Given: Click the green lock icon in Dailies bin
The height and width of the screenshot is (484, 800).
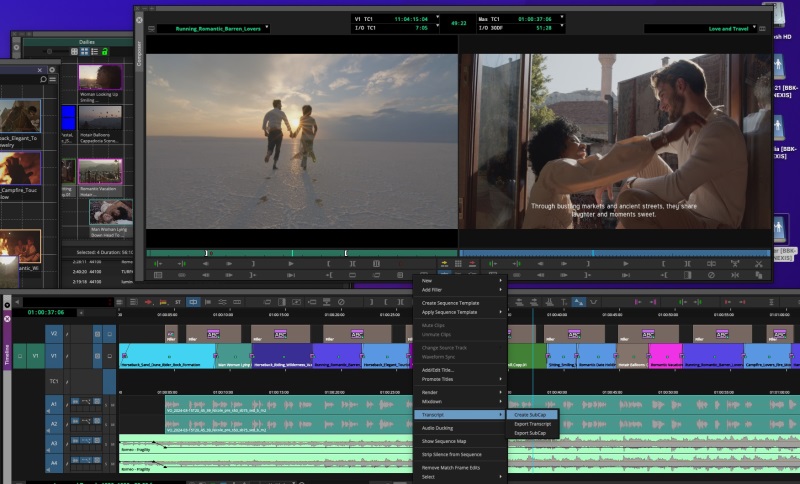Looking at the screenshot, I should click(x=104, y=52).
